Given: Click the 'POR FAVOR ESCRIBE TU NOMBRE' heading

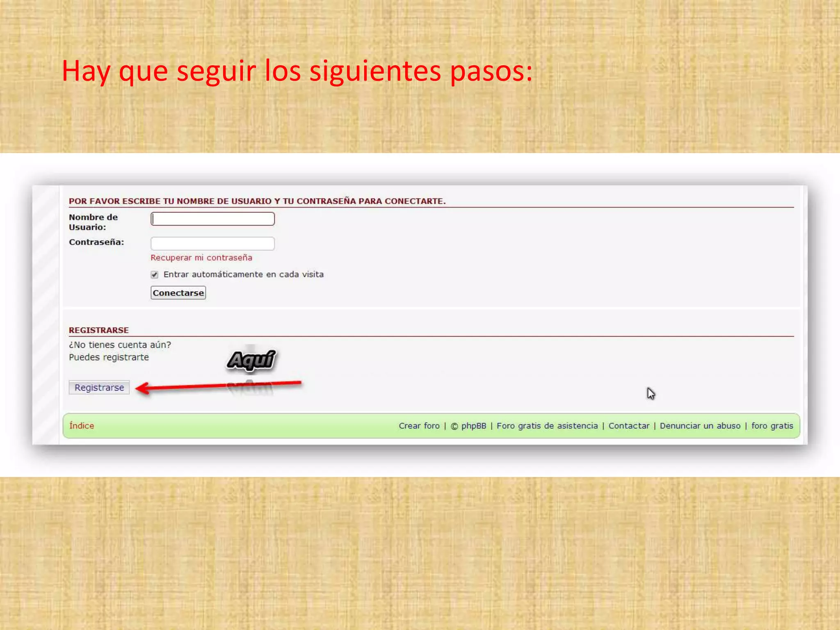Looking at the screenshot, I should [257, 201].
